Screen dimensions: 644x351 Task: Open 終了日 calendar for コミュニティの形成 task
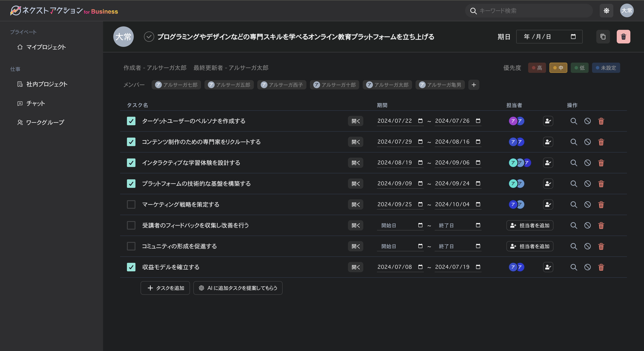click(x=478, y=246)
